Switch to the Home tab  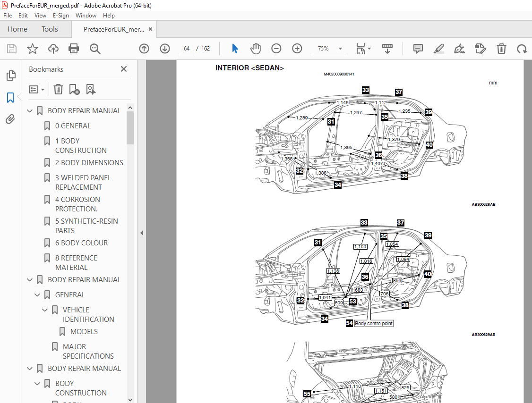coord(17,29)
